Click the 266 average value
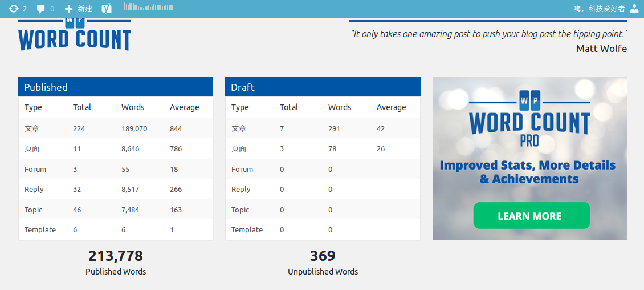 [176, 189]
